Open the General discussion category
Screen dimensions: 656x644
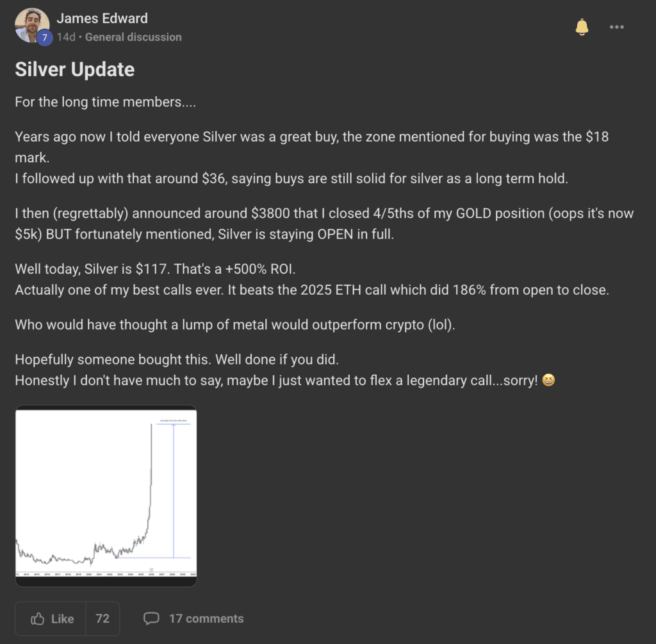133,37
